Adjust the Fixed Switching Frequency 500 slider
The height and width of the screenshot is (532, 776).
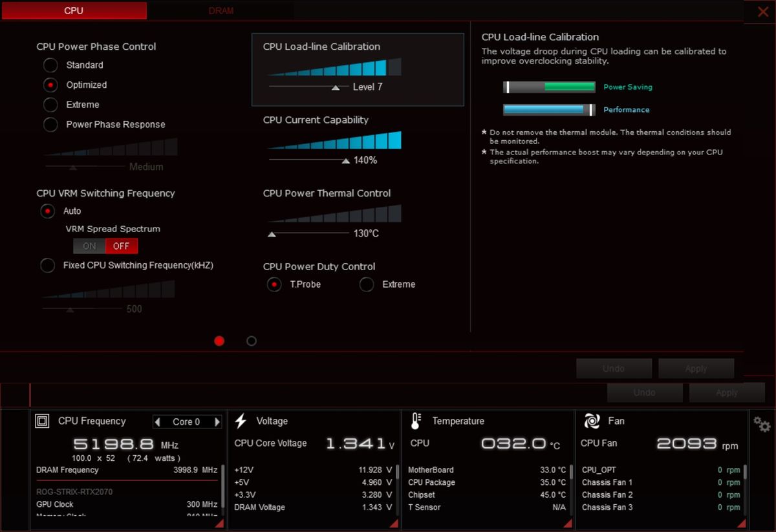tap(70, 310)
